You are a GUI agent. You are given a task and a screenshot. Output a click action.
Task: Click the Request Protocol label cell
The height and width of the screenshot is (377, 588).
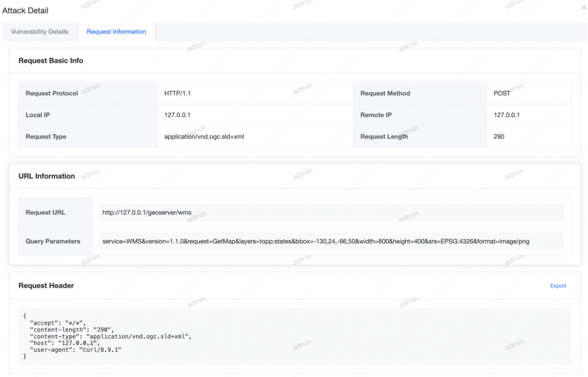52,93
